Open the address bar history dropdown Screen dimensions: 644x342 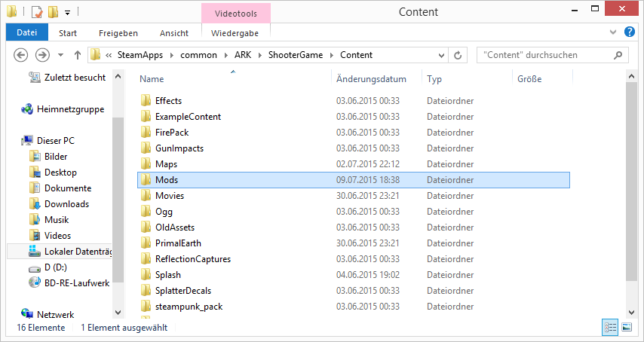pos(440,55)
